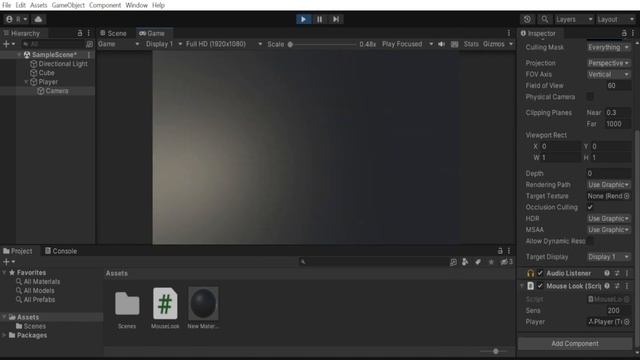Image resolution: width=640 pixels, height=360 pixels.
Task: Toggle the Game view shortcuts icon
Action: point(454,44)
